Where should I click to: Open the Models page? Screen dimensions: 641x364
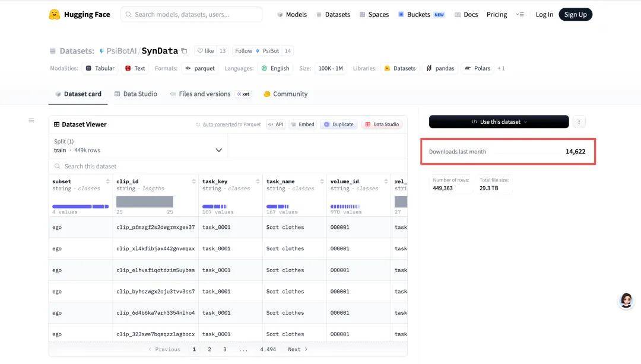click(292, 14)
